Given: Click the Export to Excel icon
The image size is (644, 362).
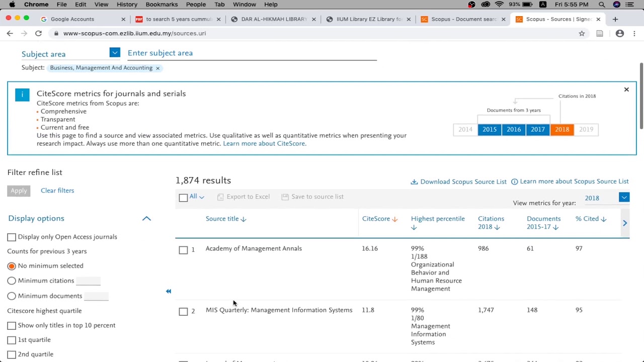Looking at the screenshot, I should 220,197.
